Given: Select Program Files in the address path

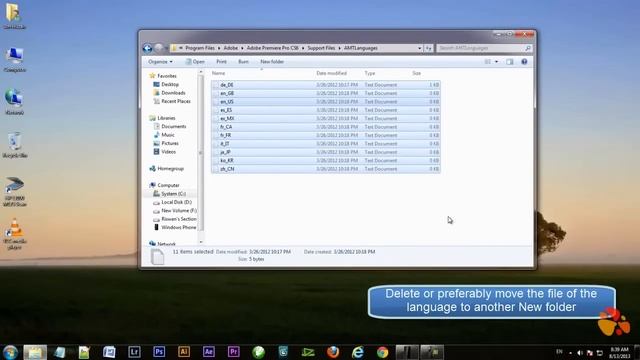Looking at the screenshot, I should [200, 48].
